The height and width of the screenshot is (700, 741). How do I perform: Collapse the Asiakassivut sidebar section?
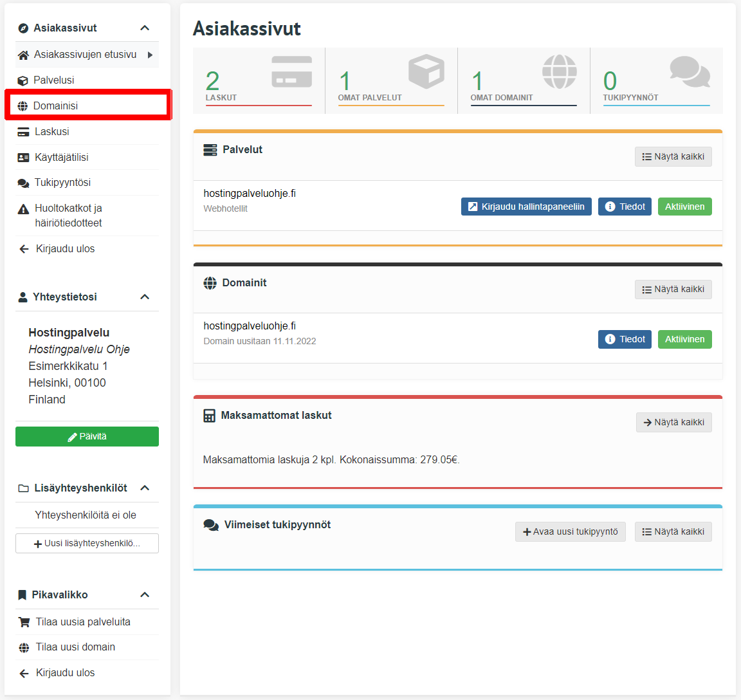145,28
